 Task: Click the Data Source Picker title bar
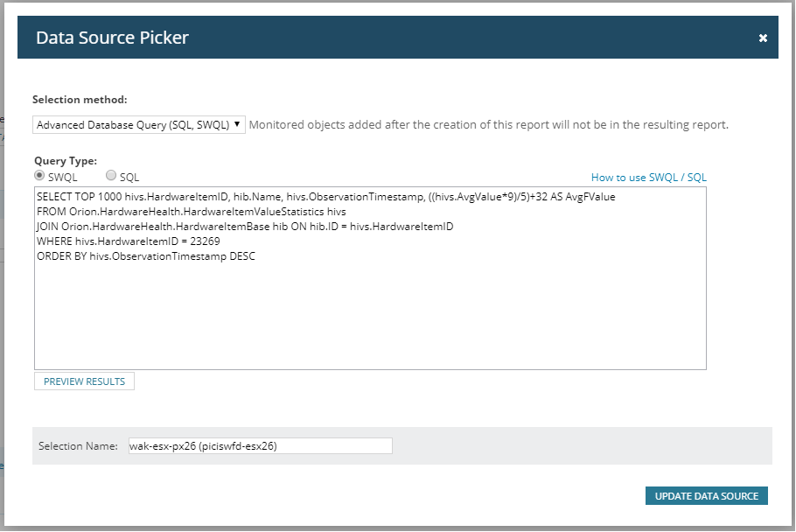click(x=350, y=38)
